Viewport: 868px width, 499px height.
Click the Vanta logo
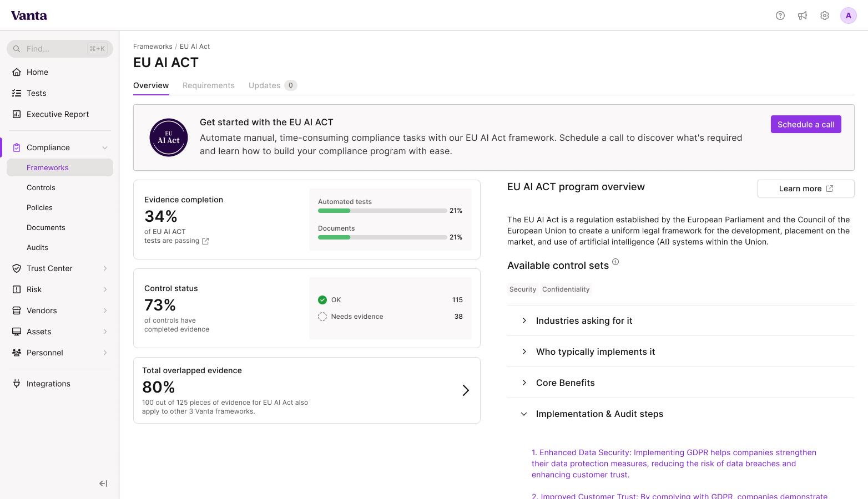[x=29, y=16]
